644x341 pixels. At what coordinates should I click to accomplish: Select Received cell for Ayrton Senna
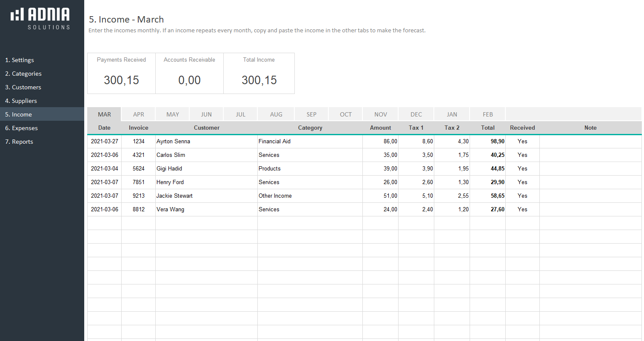pyautogui.click(x=522, y=141)
